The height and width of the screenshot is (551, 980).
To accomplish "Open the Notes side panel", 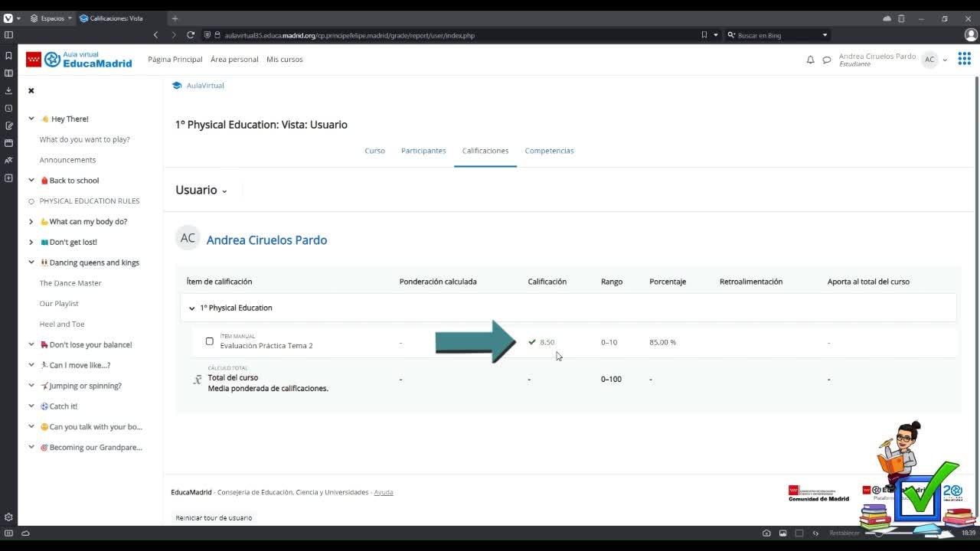I will (x=8, y=126).
